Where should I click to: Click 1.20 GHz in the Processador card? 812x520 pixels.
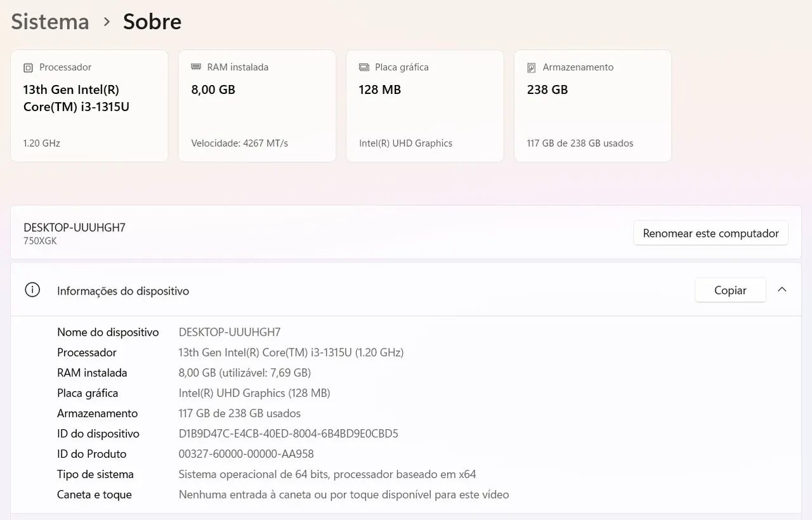pos(42,143)
